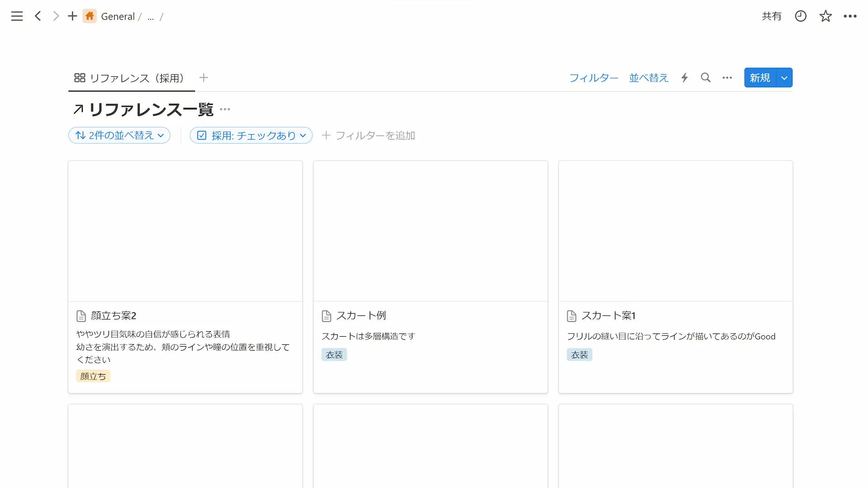
Task: Expand the breadcrumb ellipsis
Action: click(151, 17)
